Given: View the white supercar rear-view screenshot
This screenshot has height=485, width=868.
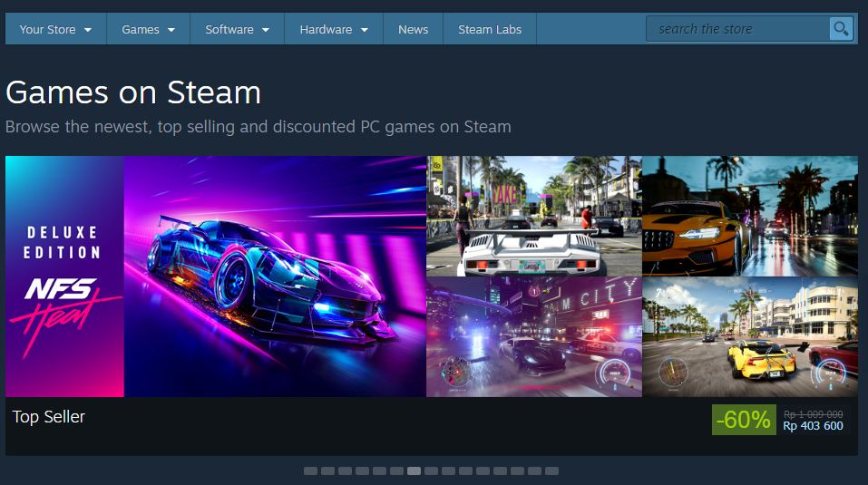Looking at the screenshot, I should [x=534, y=216].
